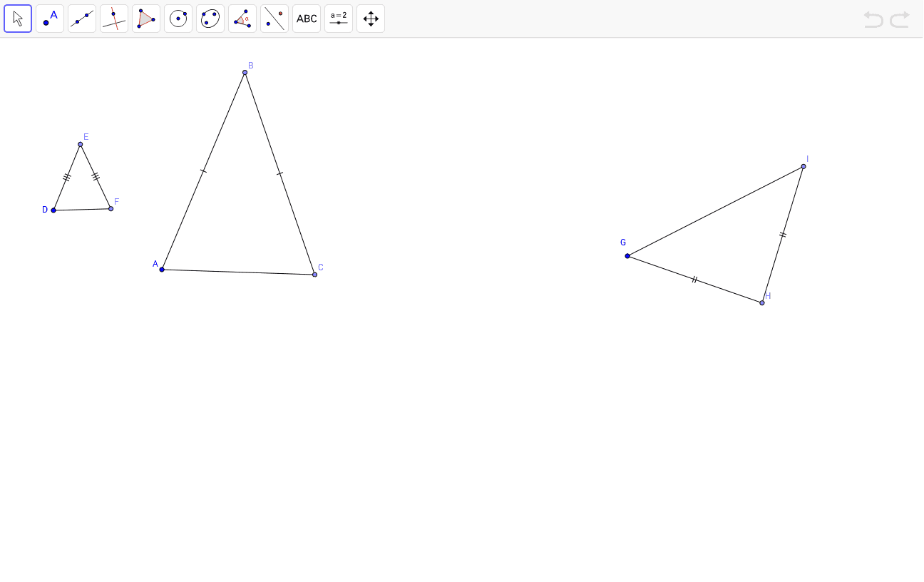Viewport: 924px width, 582px height.
Task: Select the Move Graphics View tool
Action: click(x=371, y=19)
